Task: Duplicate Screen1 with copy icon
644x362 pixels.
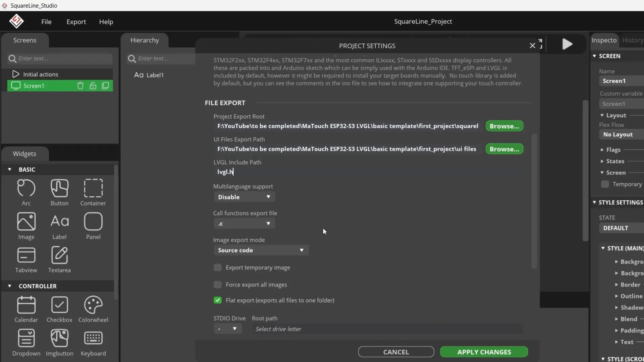Action: (105, 86)
